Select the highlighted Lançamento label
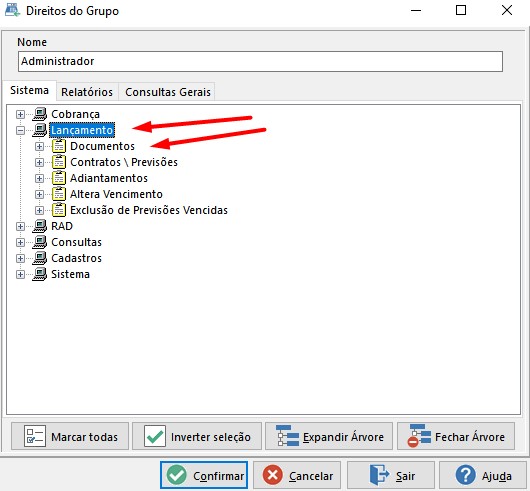Image resolution: width=530 pixels, height=491 pixels. (x=82, y=130)
